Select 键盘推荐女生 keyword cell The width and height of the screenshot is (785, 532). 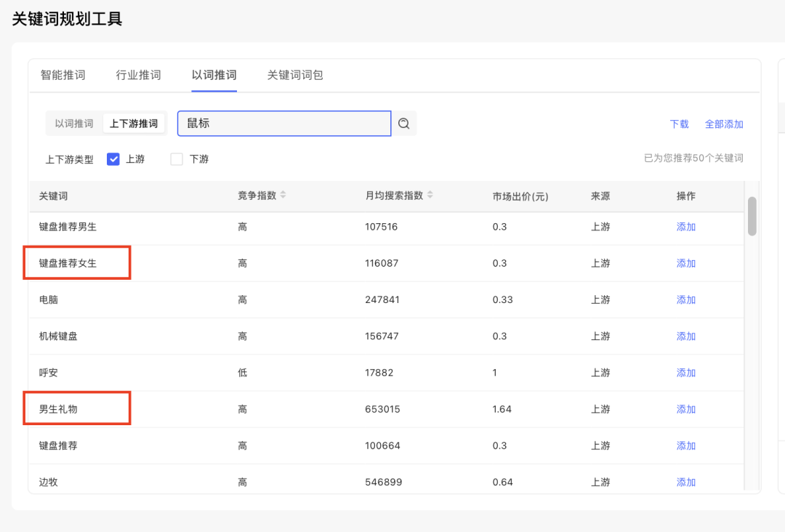68,263
